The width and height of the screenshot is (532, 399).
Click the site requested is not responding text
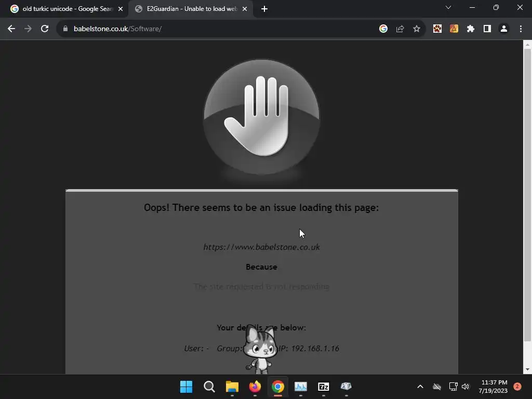click(261, 287)
